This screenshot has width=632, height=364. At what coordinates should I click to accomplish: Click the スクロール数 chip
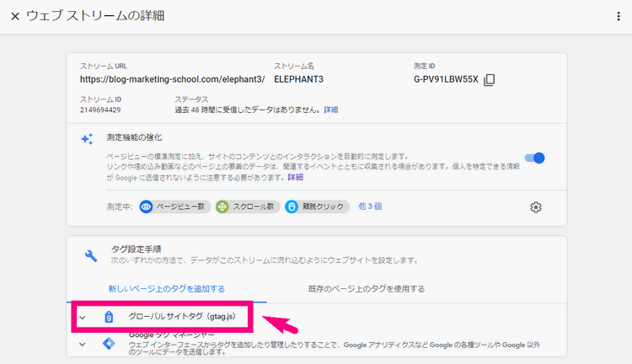(248, 206)
